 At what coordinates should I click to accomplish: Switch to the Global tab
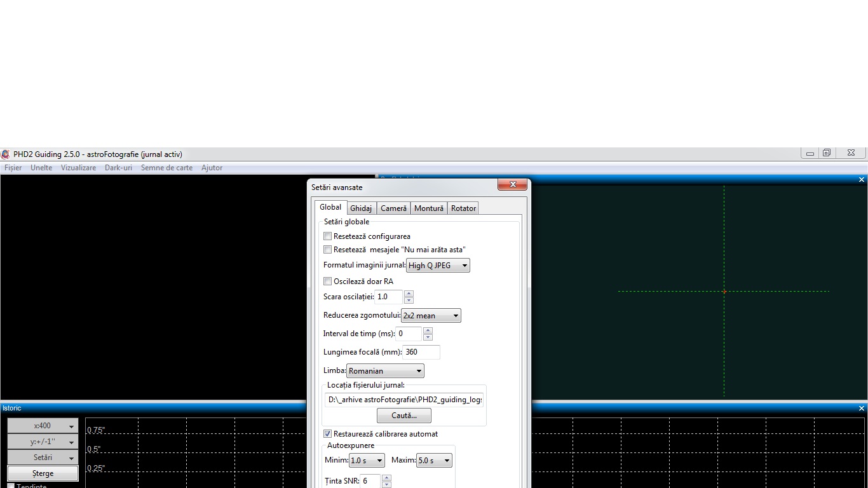(x=330, y=207)
